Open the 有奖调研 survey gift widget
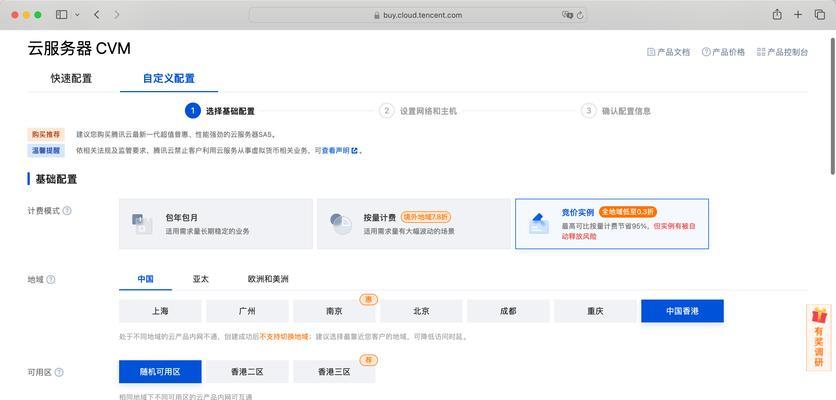836x400 pixels. coord(819,338)
